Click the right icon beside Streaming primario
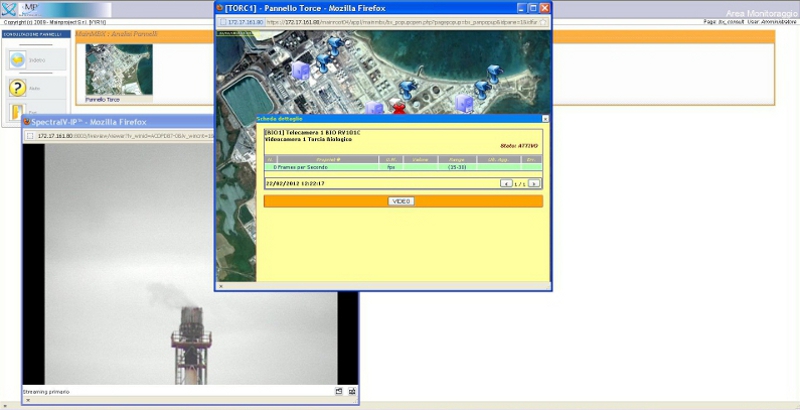 click(x=352, y=392)
